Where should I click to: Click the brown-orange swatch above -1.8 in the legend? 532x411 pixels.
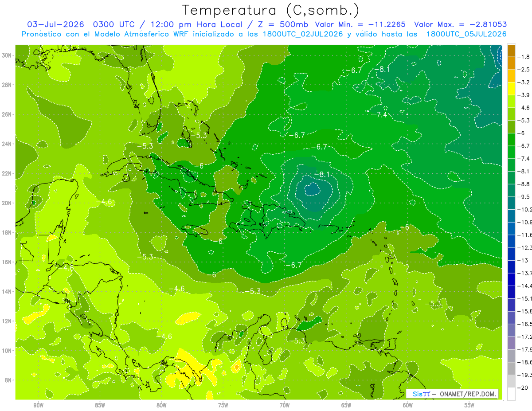coord(511,51)
